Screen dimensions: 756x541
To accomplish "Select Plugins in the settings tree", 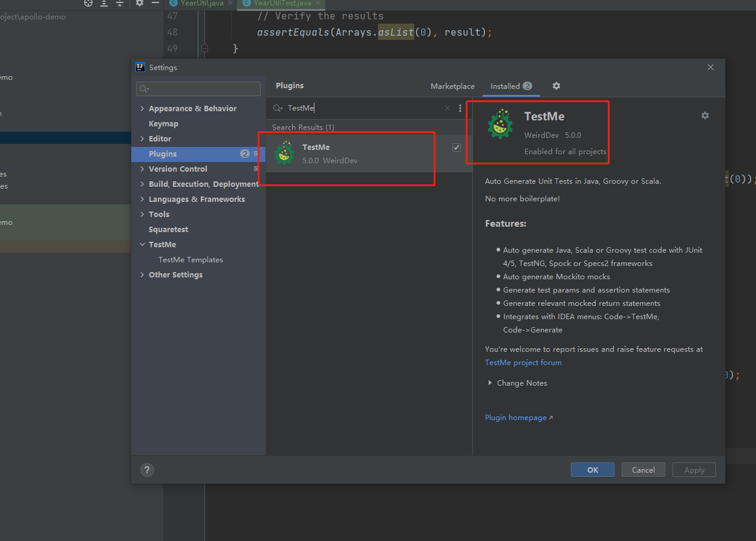I will pos(198,154).
